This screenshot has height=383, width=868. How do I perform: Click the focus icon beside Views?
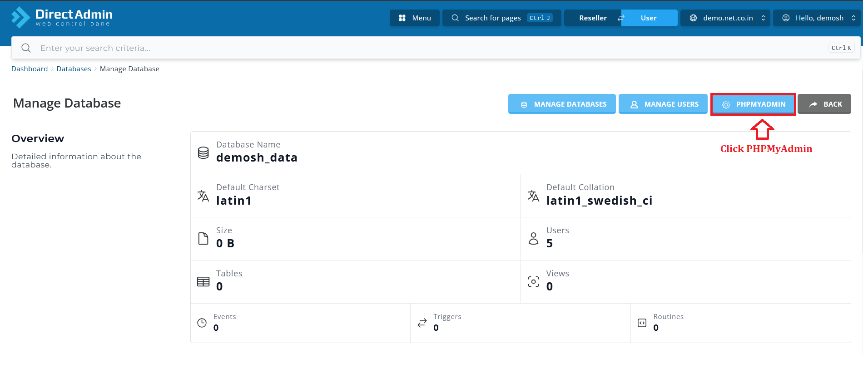click(x=534, y=282)
